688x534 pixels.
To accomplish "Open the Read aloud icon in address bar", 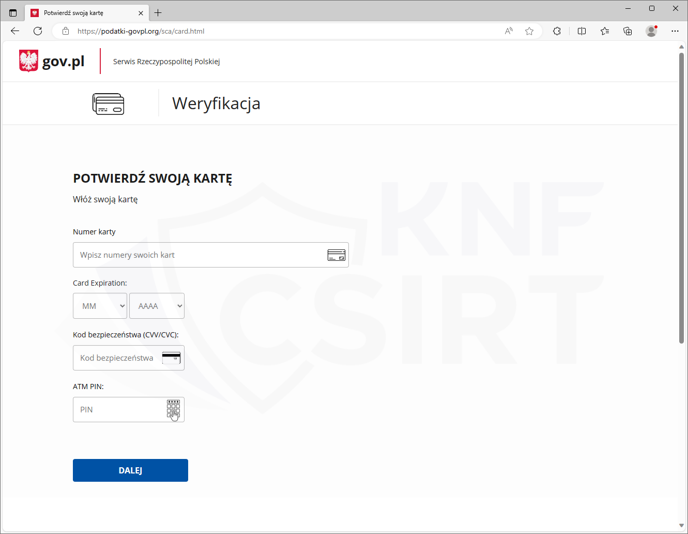I will [x=508, y=31].
